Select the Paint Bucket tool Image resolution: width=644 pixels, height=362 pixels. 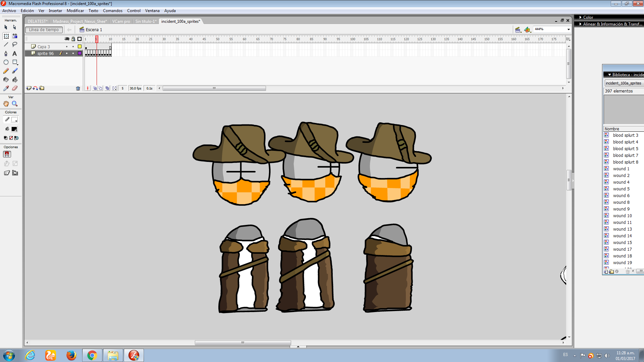tap(15, 79)
